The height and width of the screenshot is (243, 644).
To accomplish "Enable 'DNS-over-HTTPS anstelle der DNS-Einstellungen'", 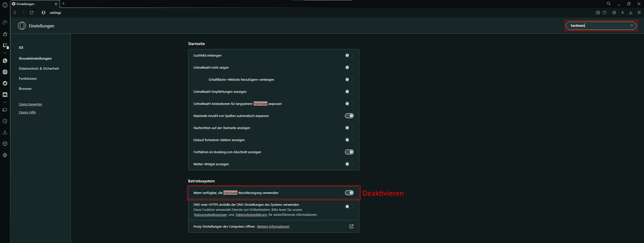I will (349, 206).
